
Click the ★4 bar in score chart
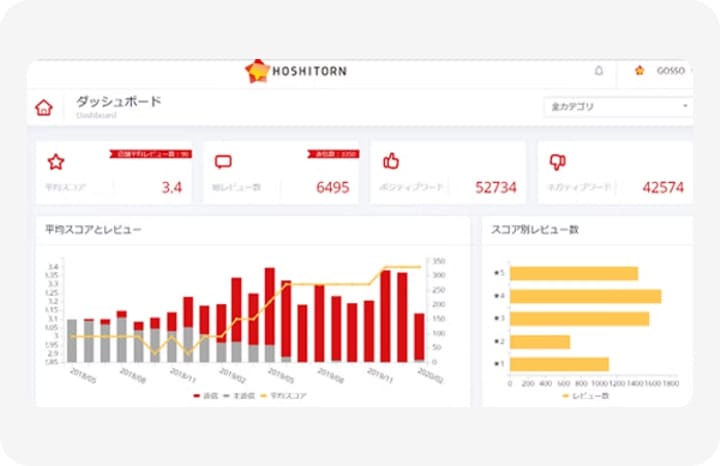pyautogui.click(x=585, y=296)
